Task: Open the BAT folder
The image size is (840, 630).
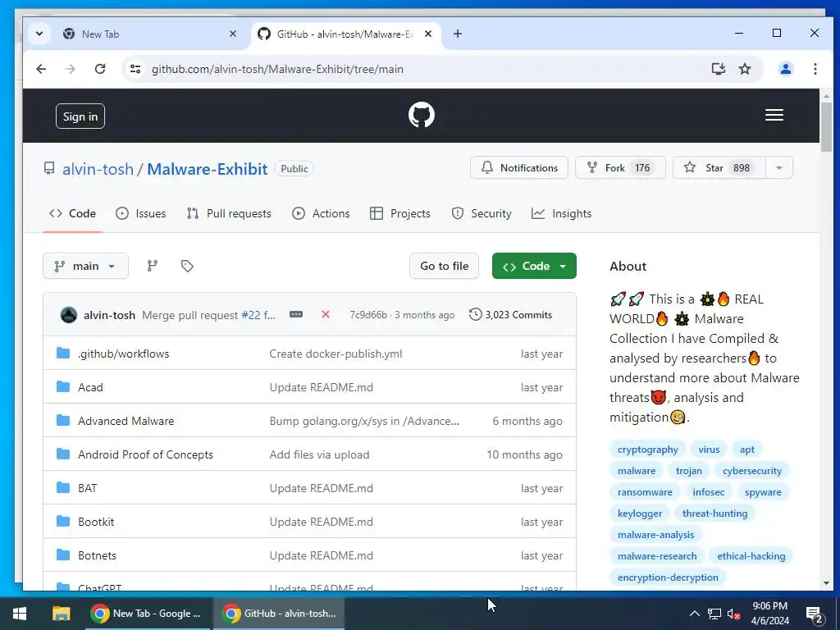Action: [87, 488]
